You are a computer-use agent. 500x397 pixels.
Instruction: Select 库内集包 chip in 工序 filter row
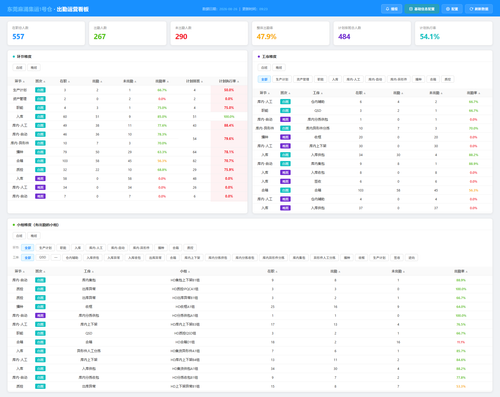[x=299, y=258]
